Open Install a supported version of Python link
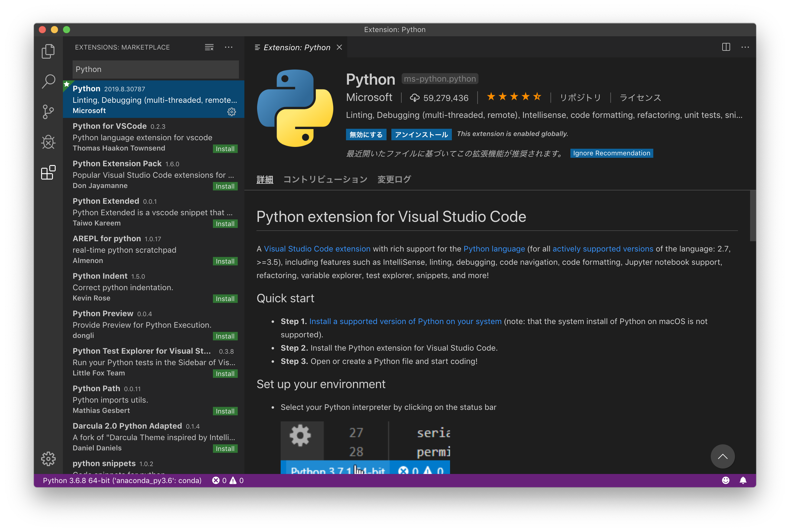 [405, 321]
